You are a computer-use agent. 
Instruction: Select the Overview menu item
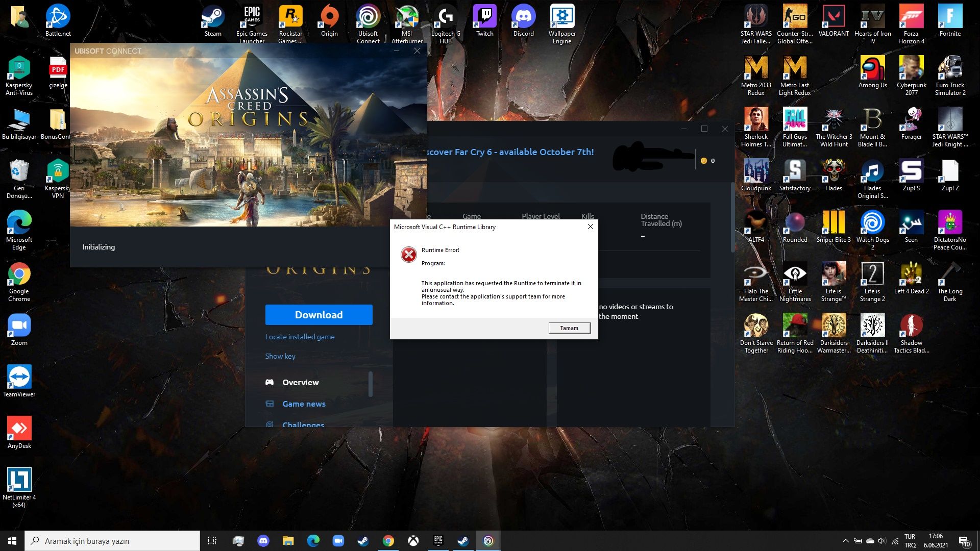pyautogui.click(x=300, y=383)
